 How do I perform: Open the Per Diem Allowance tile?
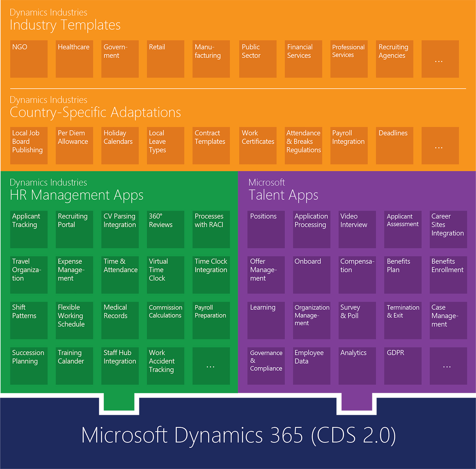(74, 146)
